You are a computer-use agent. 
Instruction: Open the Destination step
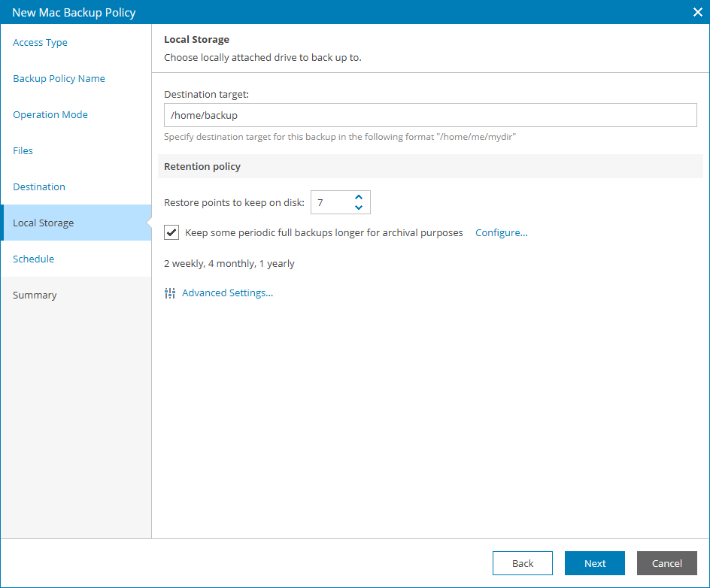pos(38,186)
